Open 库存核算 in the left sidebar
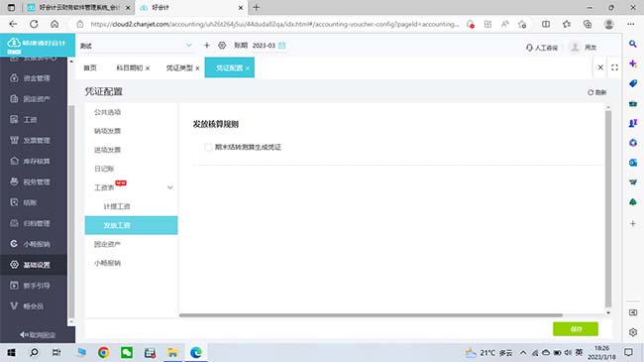Screen dimensions: 644x362 point(36,161)
